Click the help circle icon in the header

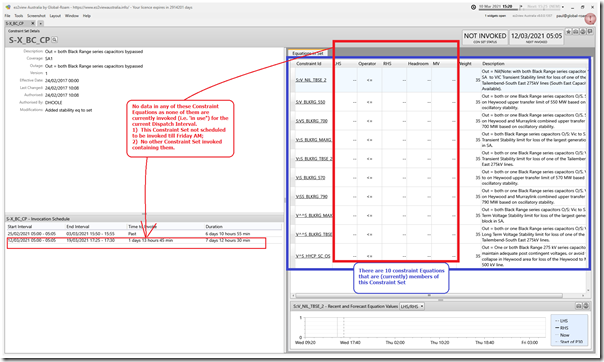(583, 32)
